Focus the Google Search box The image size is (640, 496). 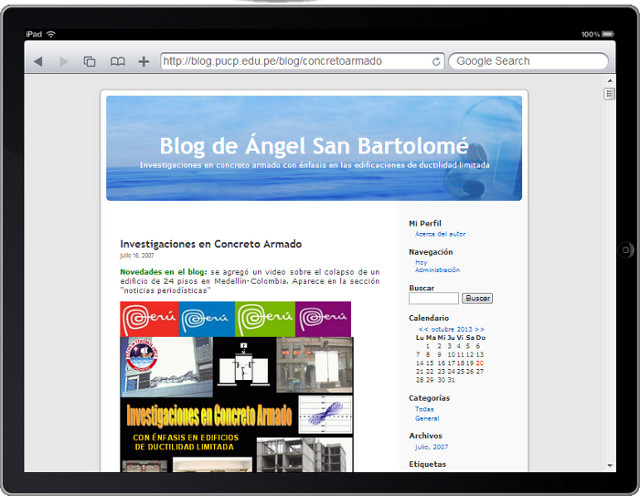pos(528,62)
